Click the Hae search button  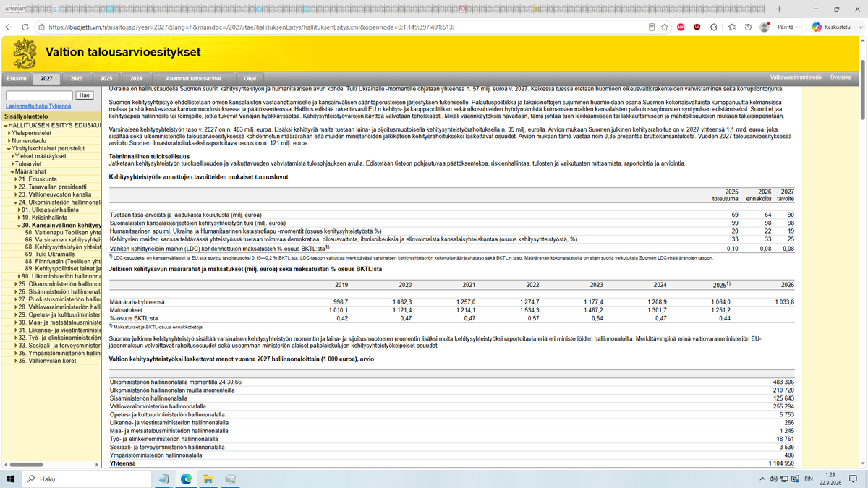click(x=84, y=95)
